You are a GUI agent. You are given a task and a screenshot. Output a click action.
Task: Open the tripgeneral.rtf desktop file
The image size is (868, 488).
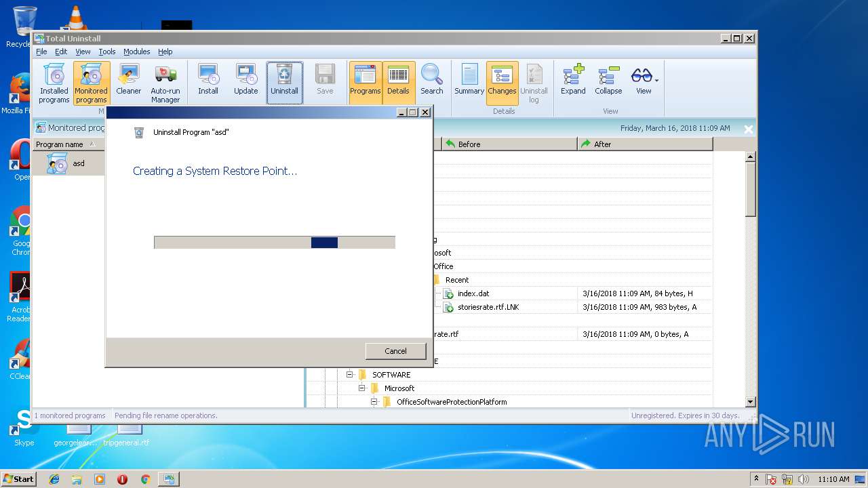[127, 434]
